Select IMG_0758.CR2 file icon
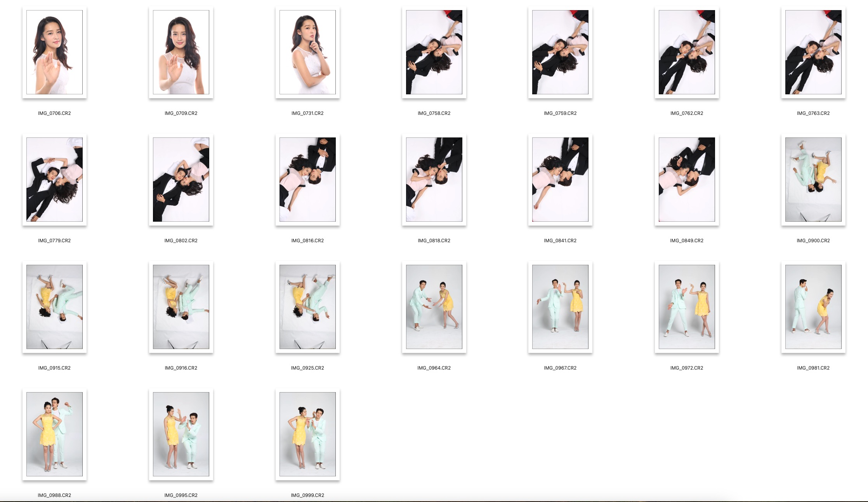Screen dimensions: 868x502 pyautogui.click(x=434, y=52)
